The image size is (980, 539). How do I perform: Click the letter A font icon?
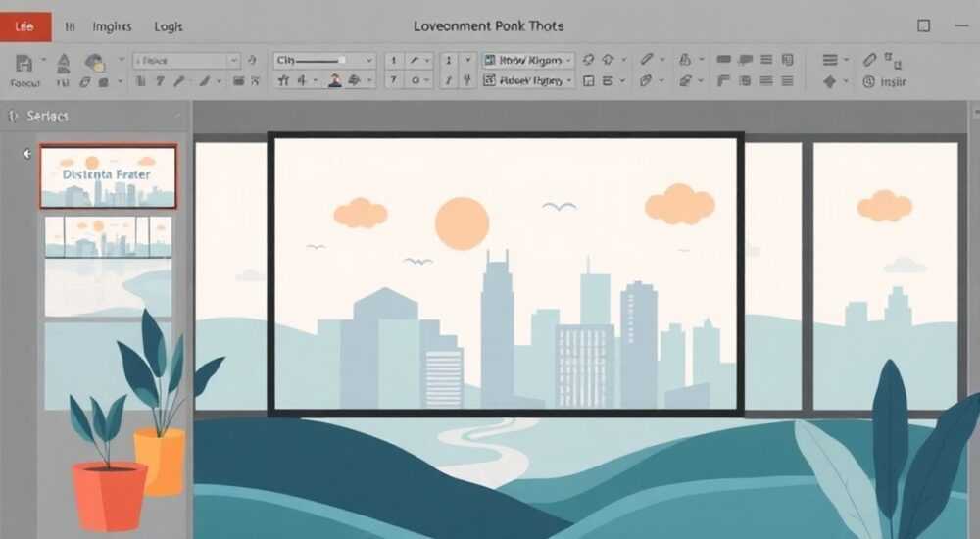point(63,63)
